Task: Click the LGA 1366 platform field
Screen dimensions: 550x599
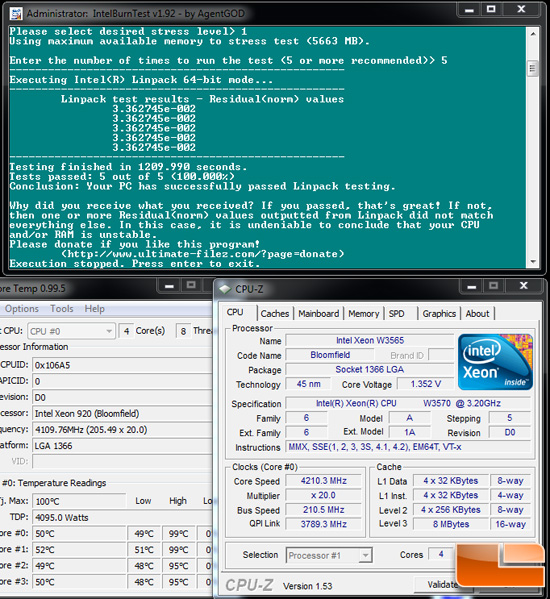Action: (x=122, y=446)
